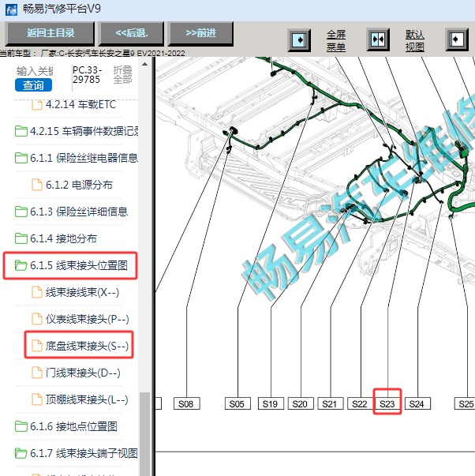
Task: Click the PC.33-29785 code text
Action: click(x=87, y=75)
